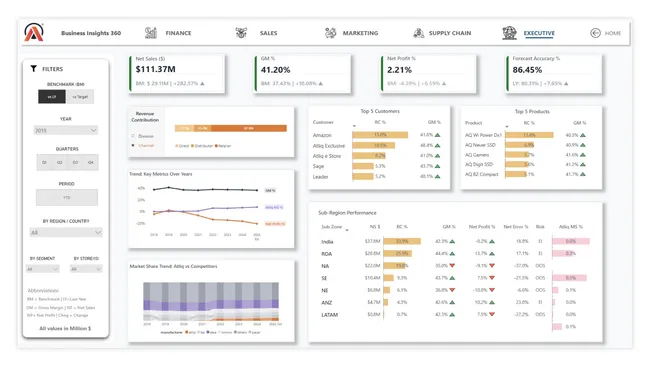The height and width of the screenshot is (366, 650).
Task: Click the Forecast Accuracy trend triangle
Action: pyautogui.click(x=566, y=84)
